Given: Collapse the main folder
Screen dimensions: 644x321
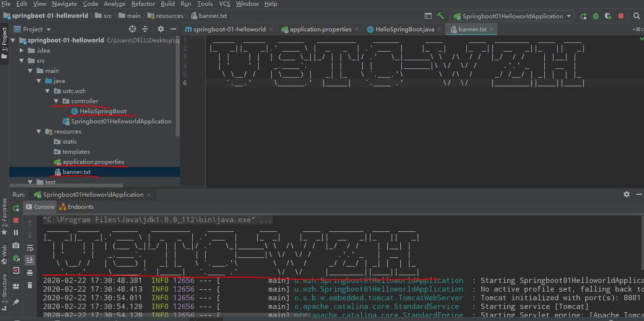Looking at the screenshot, I should click(30, 71).
